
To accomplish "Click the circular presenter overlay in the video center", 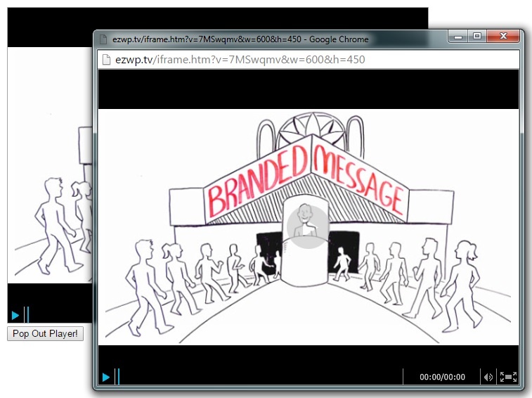I will (308, 226).
